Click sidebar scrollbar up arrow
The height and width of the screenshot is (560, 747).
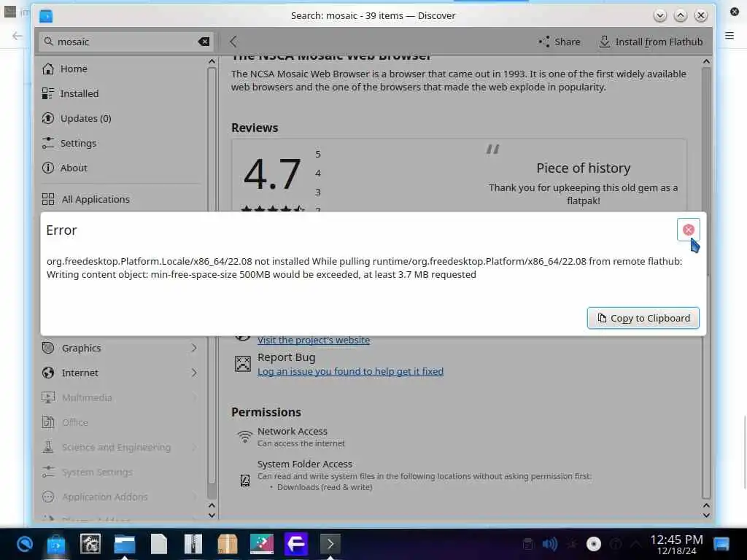[212, 61]
